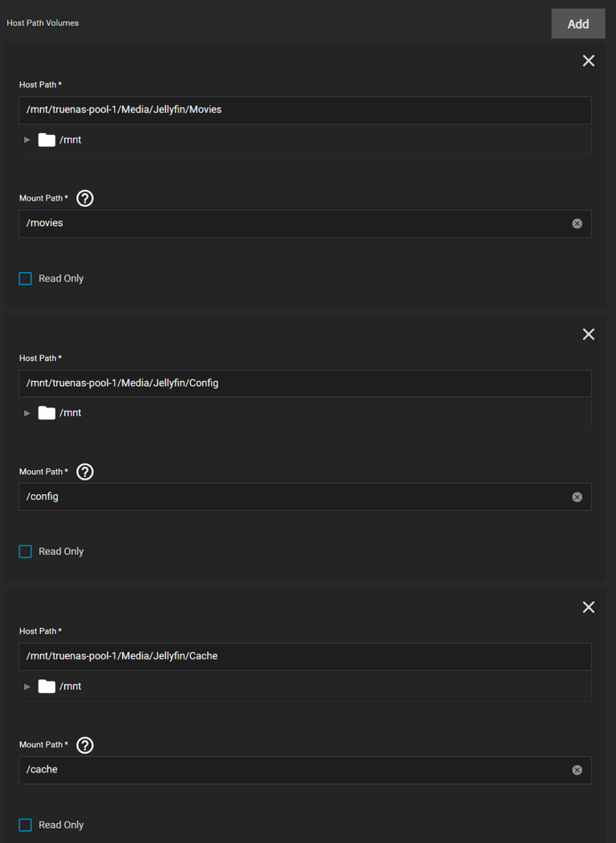
Task: Click inside the Jellyfin Movies host path field
Action: point(305,109)
